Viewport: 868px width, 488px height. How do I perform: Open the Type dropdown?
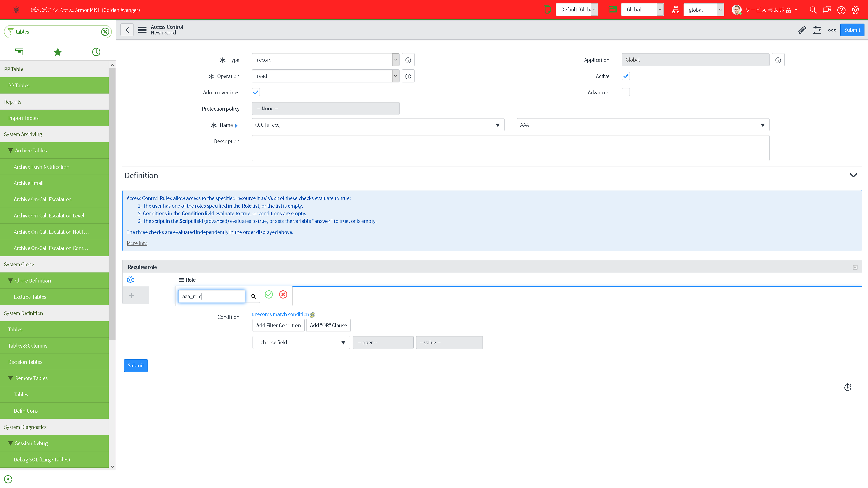[325, 60]
